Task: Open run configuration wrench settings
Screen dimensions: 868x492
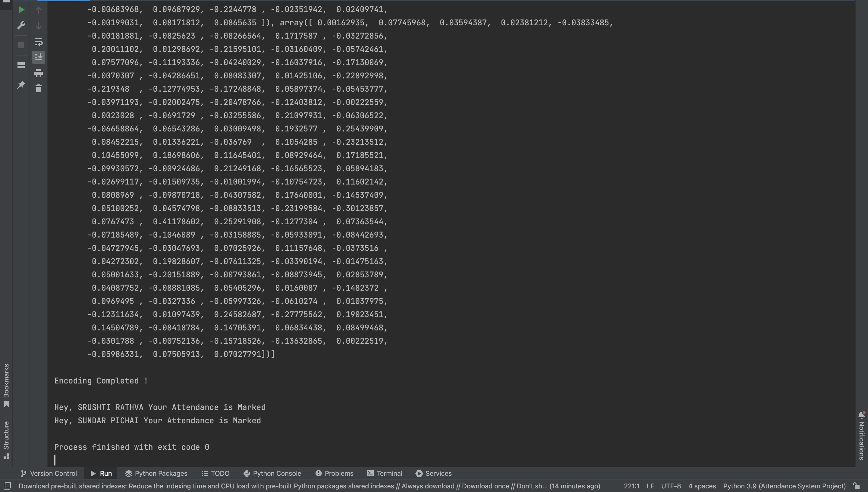Action: click(21, 25)
